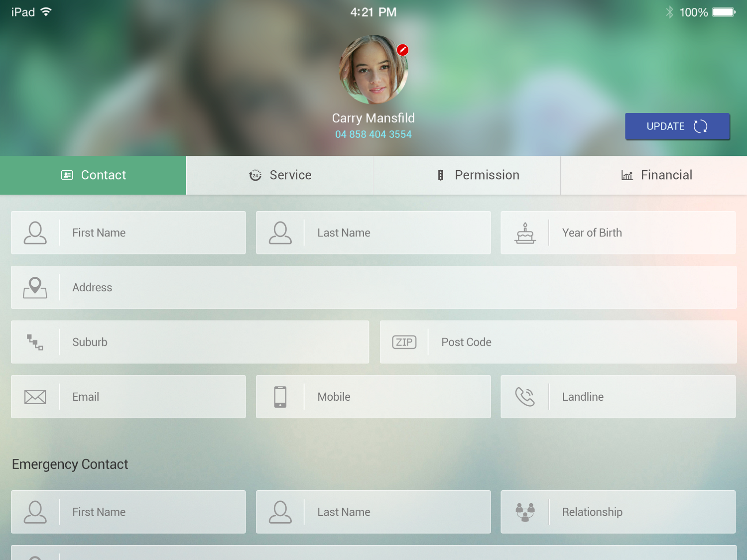
Task: Tap the red pencil edit photo icon
Action: 402,50
